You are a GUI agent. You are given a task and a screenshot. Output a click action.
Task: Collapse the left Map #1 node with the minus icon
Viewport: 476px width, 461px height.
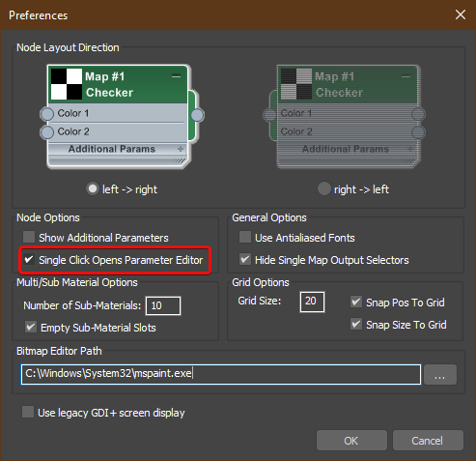point(176,76)
